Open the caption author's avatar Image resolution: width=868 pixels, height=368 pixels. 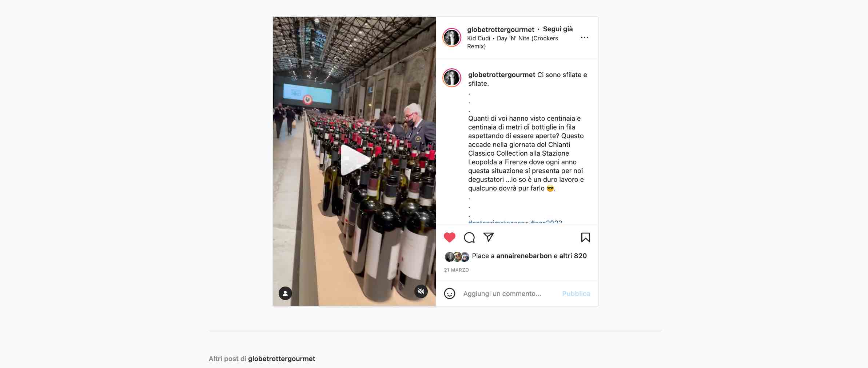click(x=452, y=78)
